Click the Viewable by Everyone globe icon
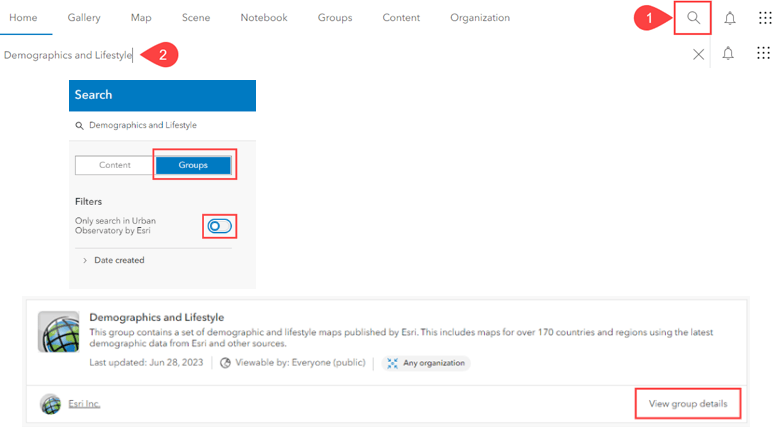Image resolution: width=780 pixels, height=427 pixels. (x=225, y=363)
